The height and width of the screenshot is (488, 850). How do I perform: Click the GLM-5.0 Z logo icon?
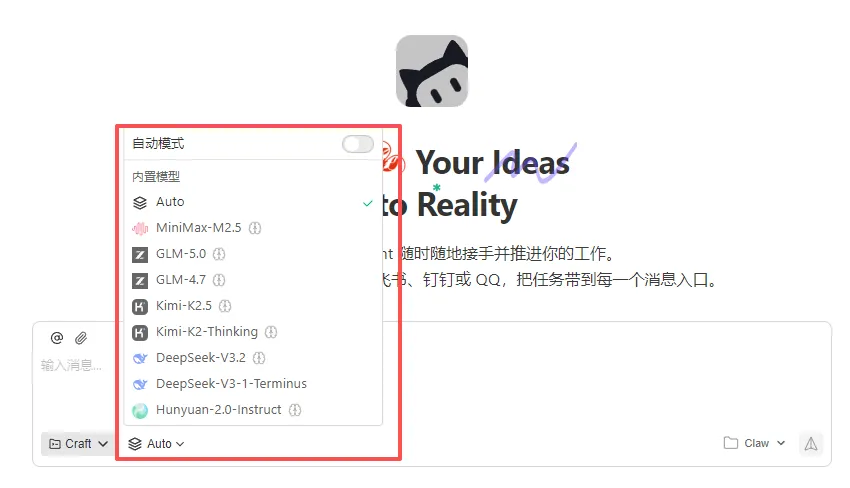coord(140,254)
